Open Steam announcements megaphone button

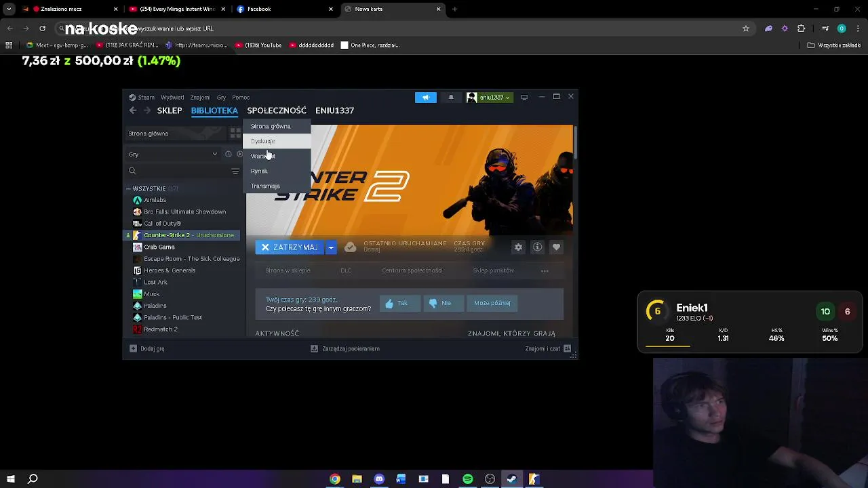pos(426,98)
